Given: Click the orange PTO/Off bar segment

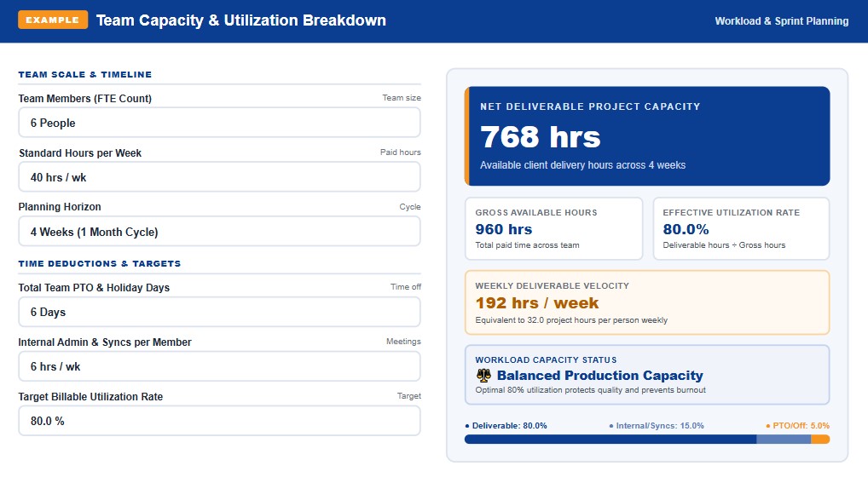Looking at the screenshot, I should click(x=820, y=440).
